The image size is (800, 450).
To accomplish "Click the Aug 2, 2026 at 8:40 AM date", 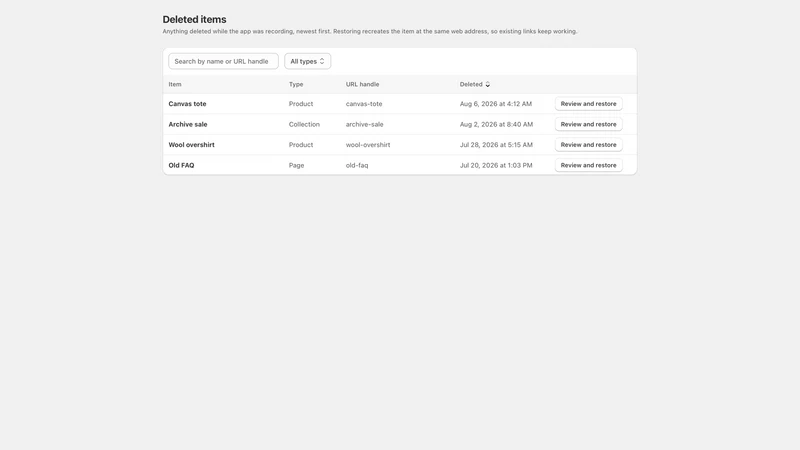I will click(x=496, y=124).
